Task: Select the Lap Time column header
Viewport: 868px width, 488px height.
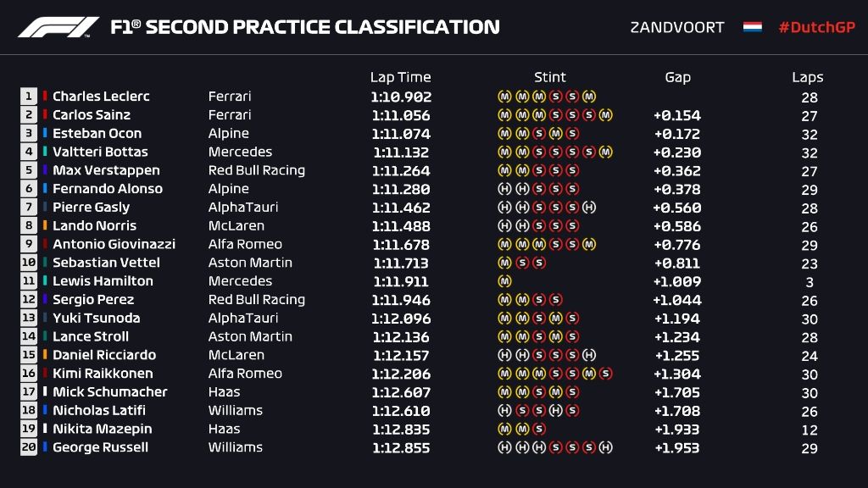Action: [x=400, y=77]
